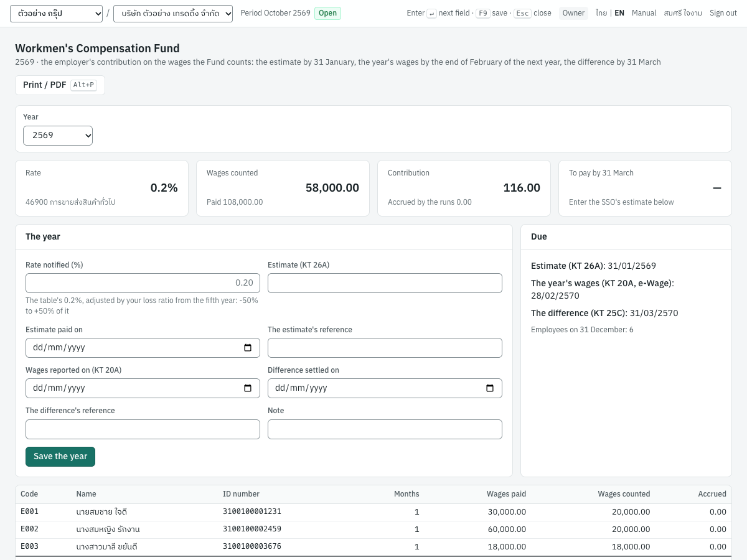747x560 pixels.
Task: Switch language to EN
Action: 619,13
